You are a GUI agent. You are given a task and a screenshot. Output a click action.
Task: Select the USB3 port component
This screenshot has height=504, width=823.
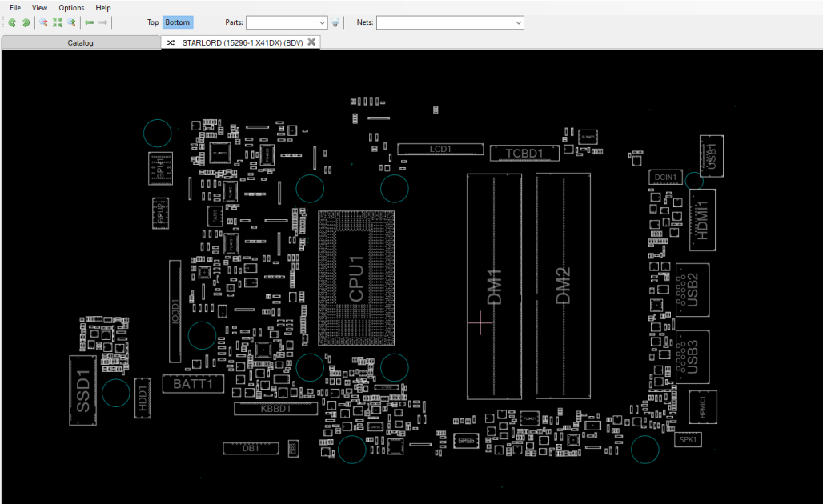pos(693,357)
